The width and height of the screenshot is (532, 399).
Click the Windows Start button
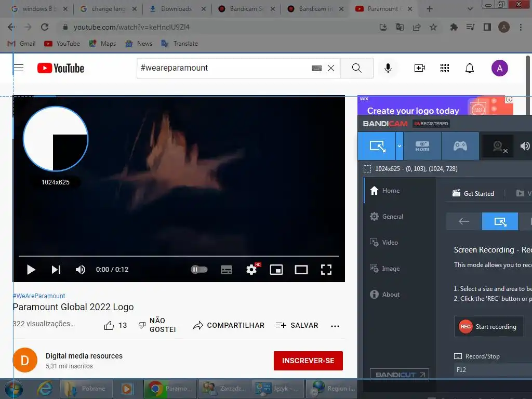pos(14,389)
